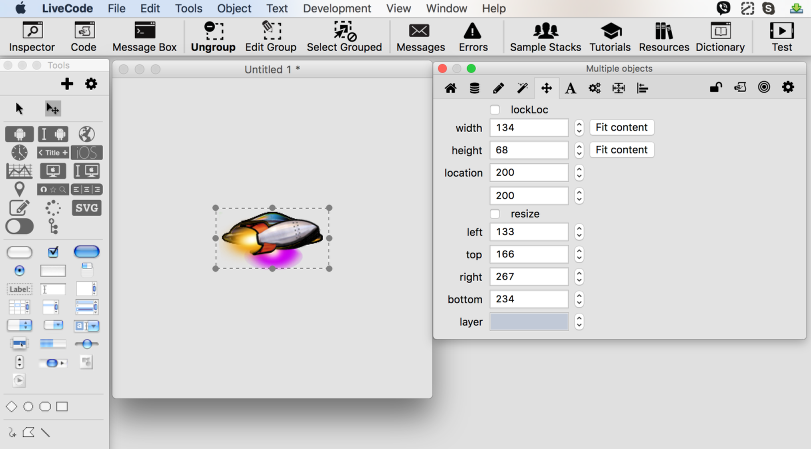
Task: Adjust the top value stepper
Action: pyautogui.click(x=579, y=255)
